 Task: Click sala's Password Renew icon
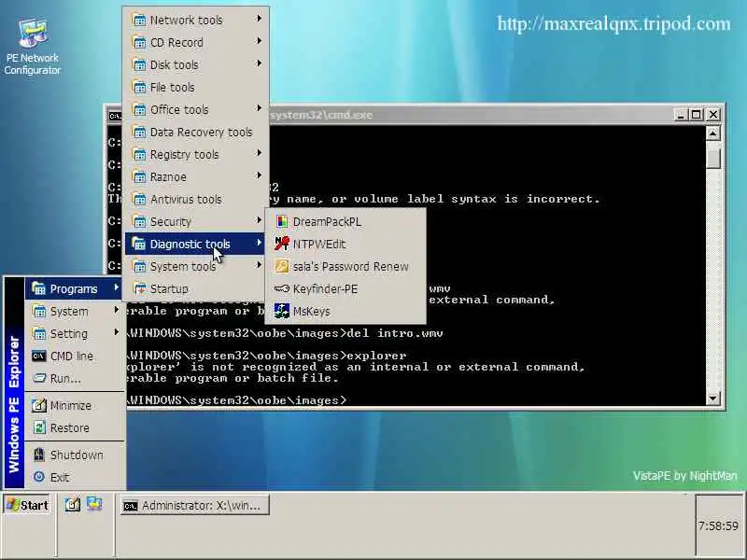[282, 266]
